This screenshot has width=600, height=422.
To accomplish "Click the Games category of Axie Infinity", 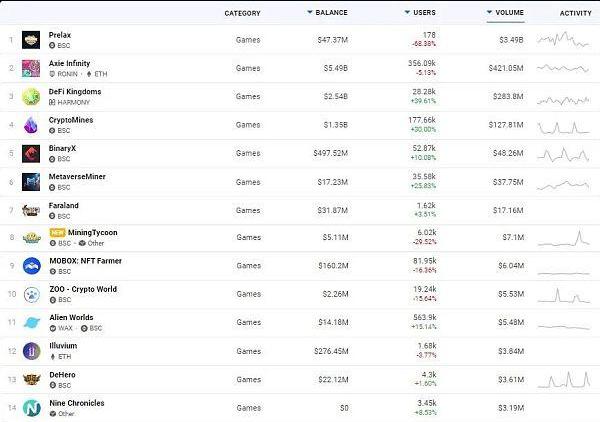I will tap(248, 68).
